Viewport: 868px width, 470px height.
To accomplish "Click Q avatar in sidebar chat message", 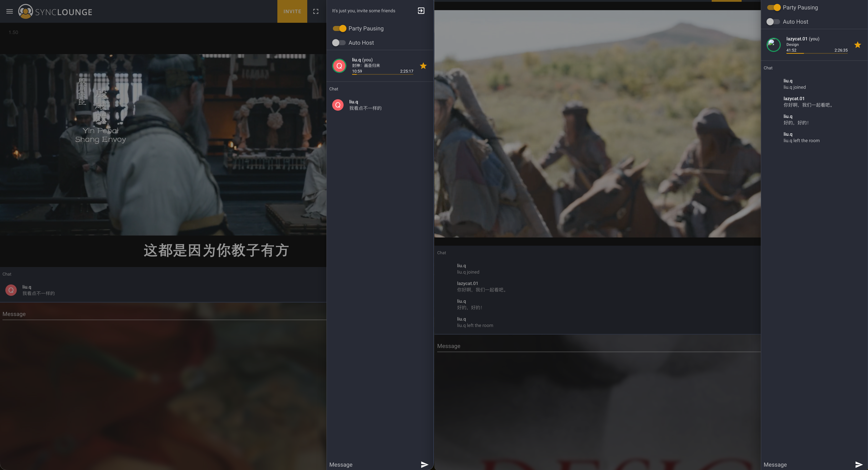I will pos(338,105).
